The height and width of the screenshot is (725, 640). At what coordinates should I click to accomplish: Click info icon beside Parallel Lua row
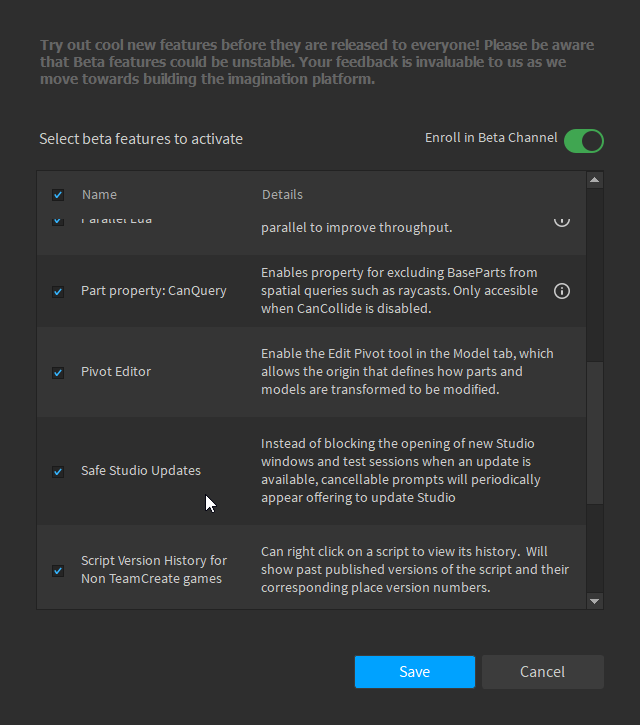(562, 219)
